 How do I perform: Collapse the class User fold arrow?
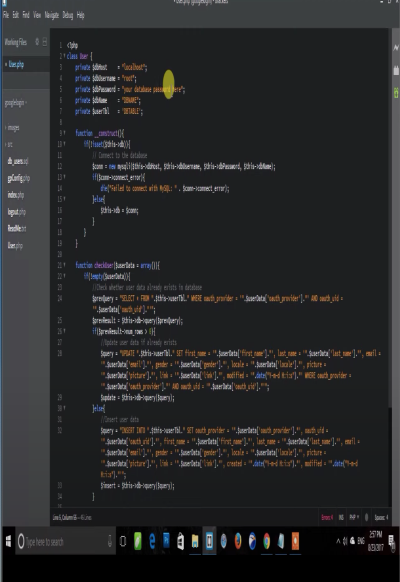click(x=64, y=56)
